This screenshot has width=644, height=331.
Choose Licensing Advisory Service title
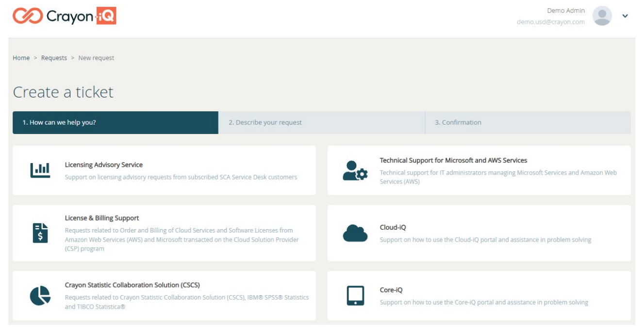click(104, 165)
